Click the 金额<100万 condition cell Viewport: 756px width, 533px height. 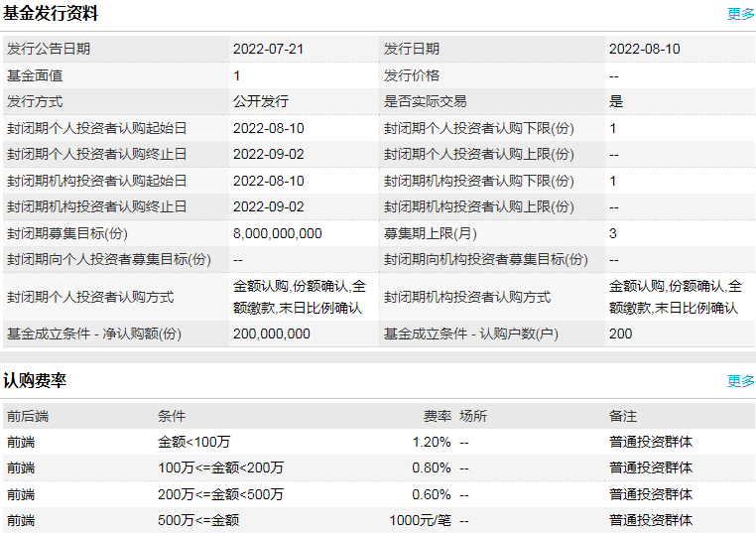click(x=193, y=442)
